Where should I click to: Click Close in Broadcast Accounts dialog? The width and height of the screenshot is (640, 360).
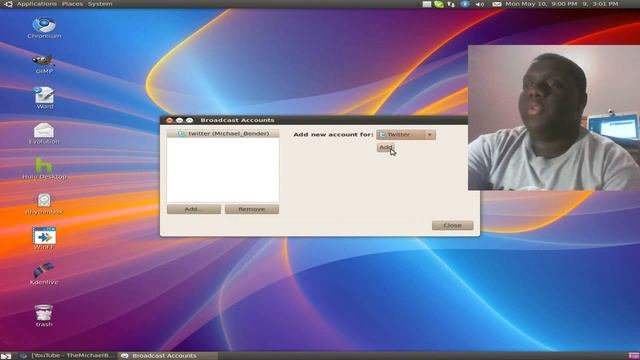click(x=453, y=225)
